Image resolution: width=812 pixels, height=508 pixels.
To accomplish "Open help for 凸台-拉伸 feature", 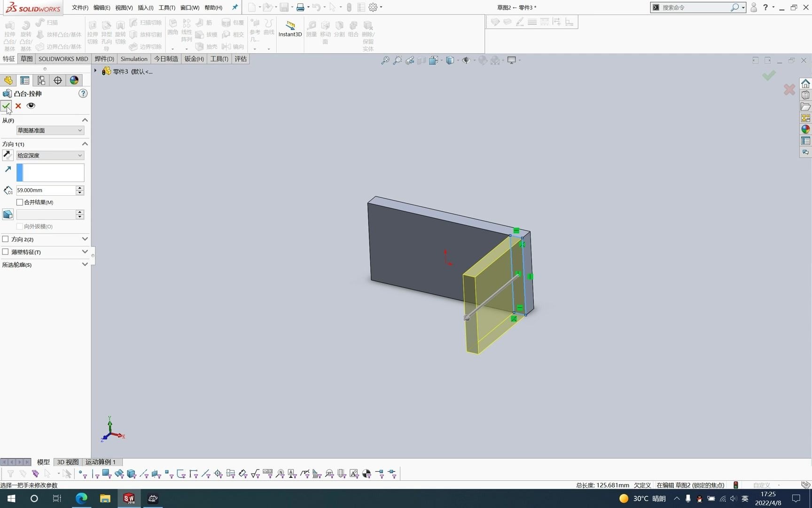I will coord(83,94).
